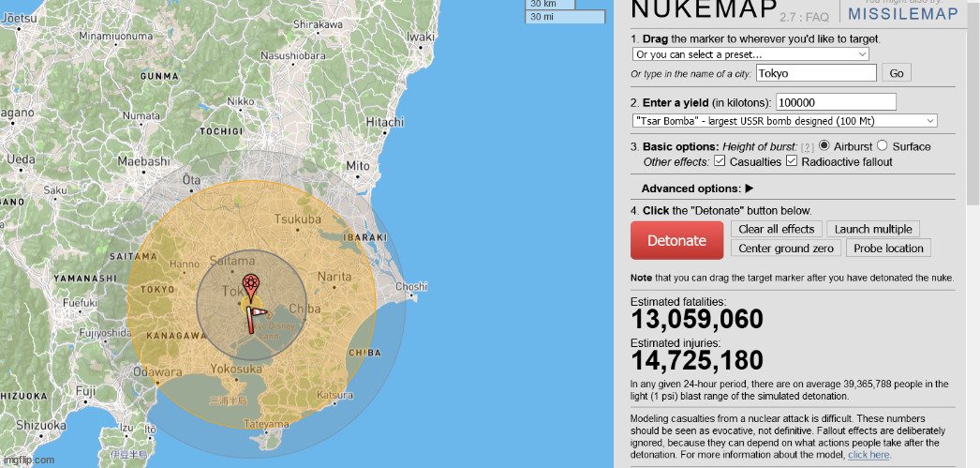Click the Narita label on the map
The width and height of the screenshot is (980, 468).
pyautogui.click(x=334, y=276)
